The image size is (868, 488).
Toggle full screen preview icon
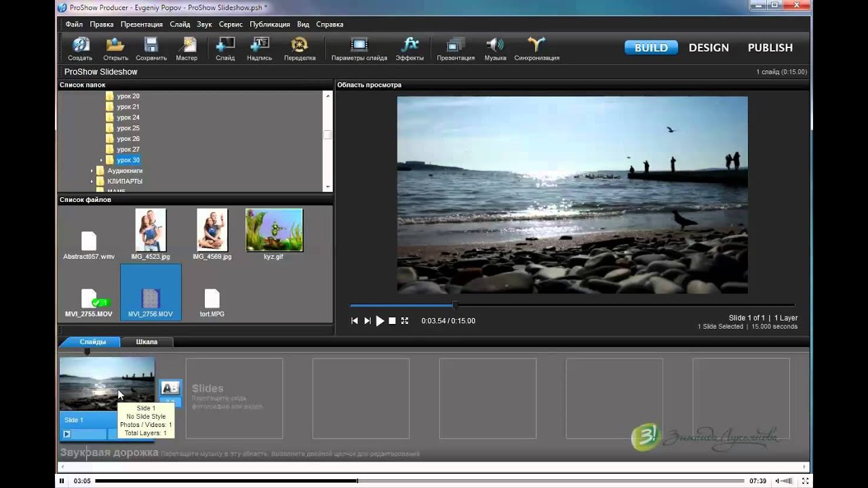coord(405,321)
